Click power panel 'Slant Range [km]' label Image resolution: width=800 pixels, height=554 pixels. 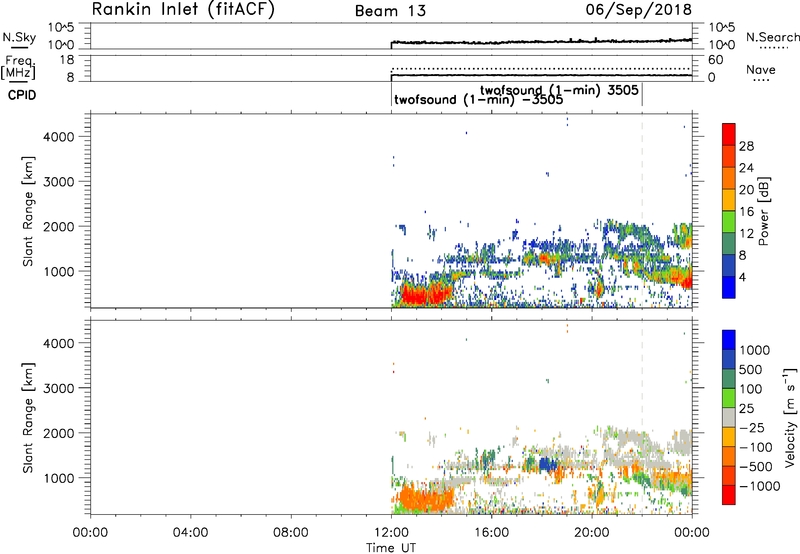point(28,212)
